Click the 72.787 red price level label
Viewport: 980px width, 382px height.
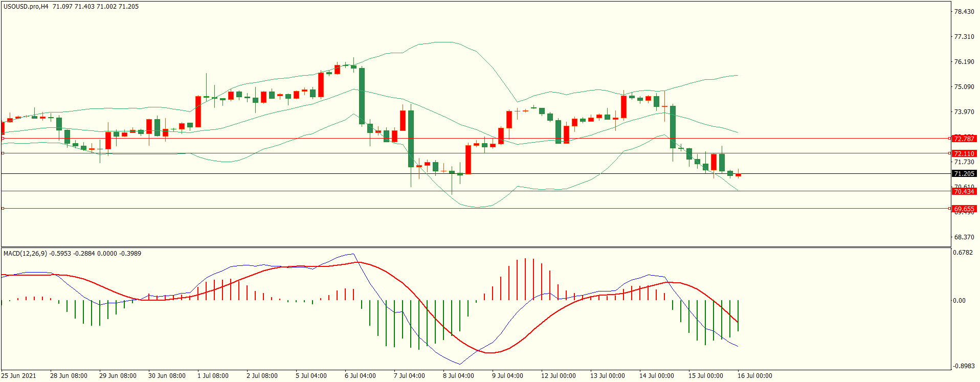point(965,139)
